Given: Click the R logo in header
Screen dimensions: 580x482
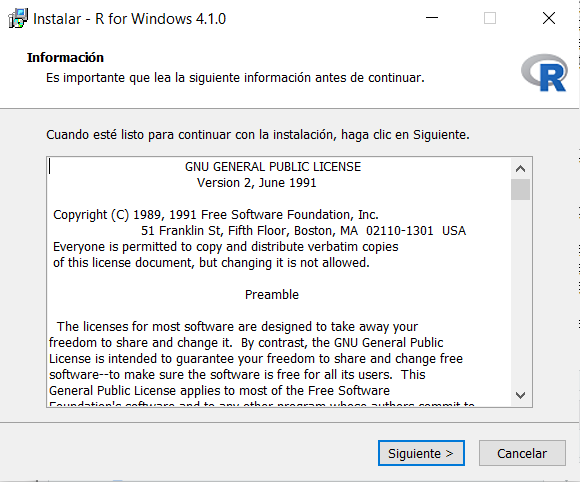Looking at the screenshot, I should click(x=544, y=73).
